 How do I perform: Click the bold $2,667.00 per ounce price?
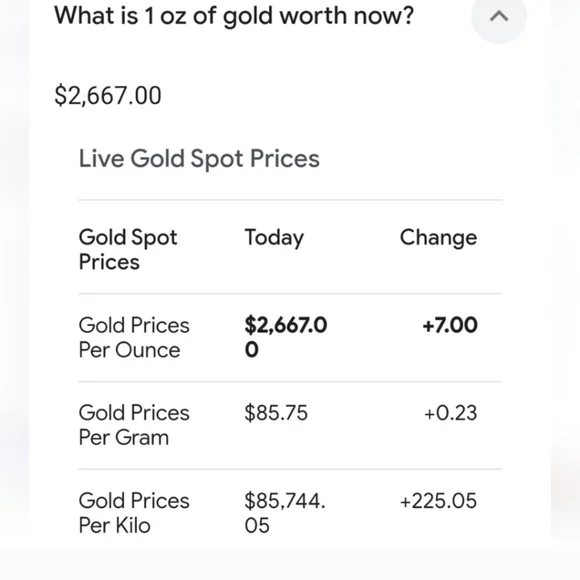point(286,337)
